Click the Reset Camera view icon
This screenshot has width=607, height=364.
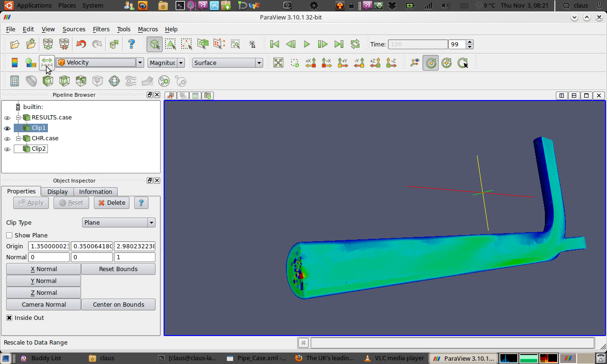[278, 63]
